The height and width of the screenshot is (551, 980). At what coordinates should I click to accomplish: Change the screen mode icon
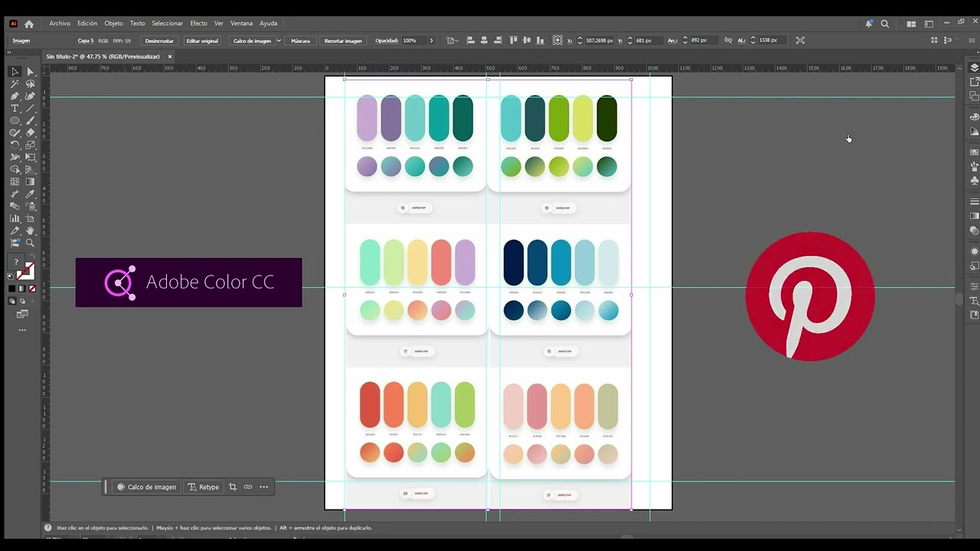pyautogui.click(x=22, y=315)
